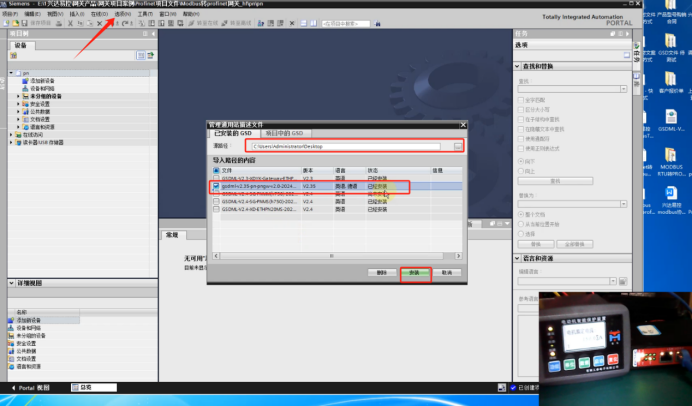Open the 查找 search text dropdown

(x=624, y=89)
